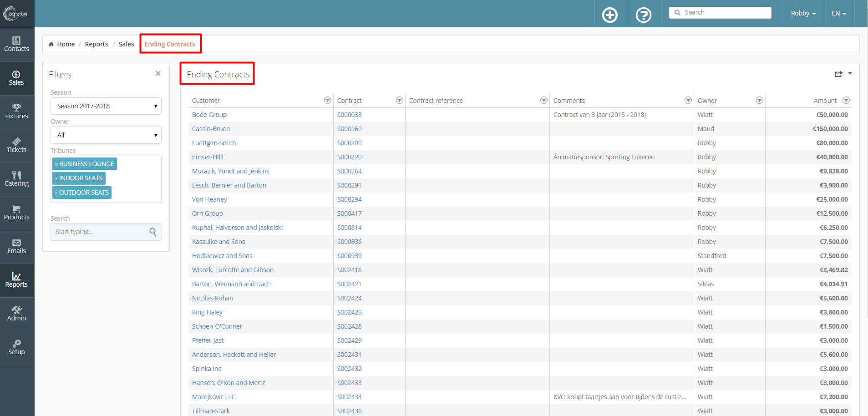Remove the OUTDOOR SEATS tribune tag
Screen dimensions: 868x416
(56, 193)
